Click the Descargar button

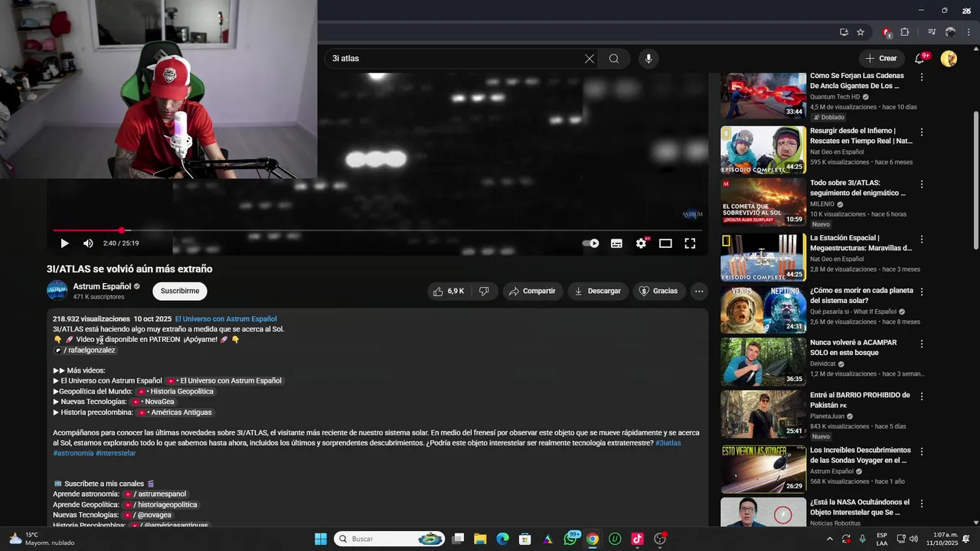(598, 291)
